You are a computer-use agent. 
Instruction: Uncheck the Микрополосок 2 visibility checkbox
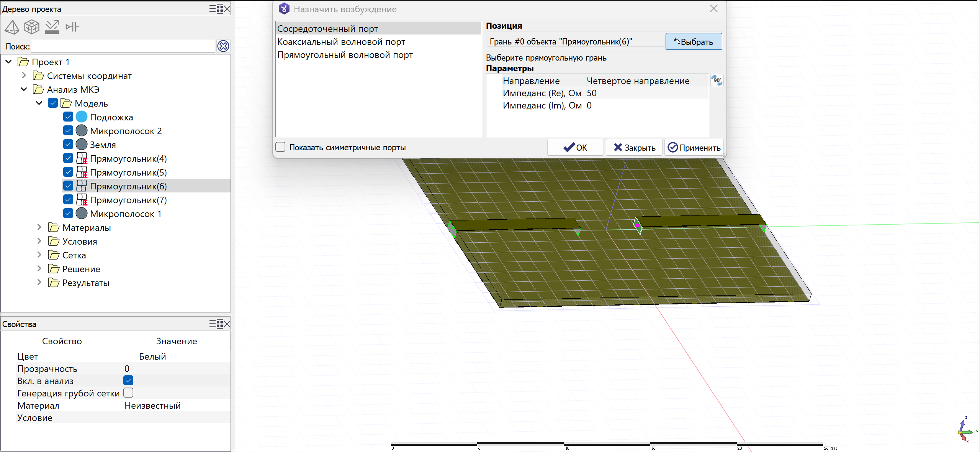[68, 131]
